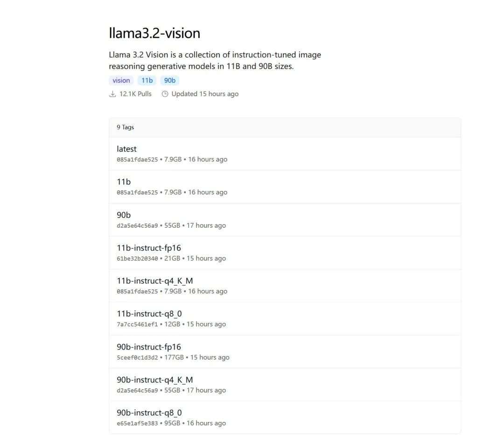Click hash e65e1af5e383 of the q8_0 tag
This screenshot has height=435, width=504.
[137, 423]
